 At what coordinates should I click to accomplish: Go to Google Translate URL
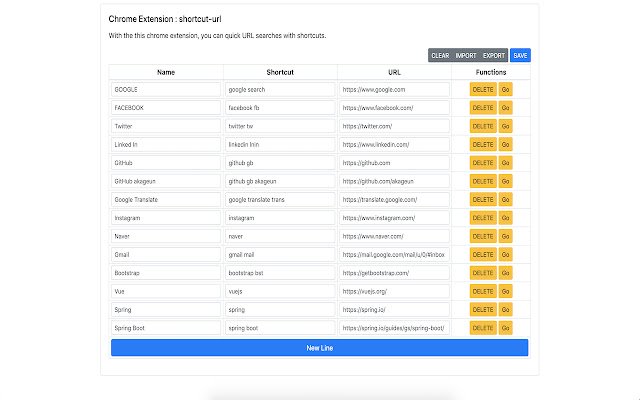coord(505,200)
